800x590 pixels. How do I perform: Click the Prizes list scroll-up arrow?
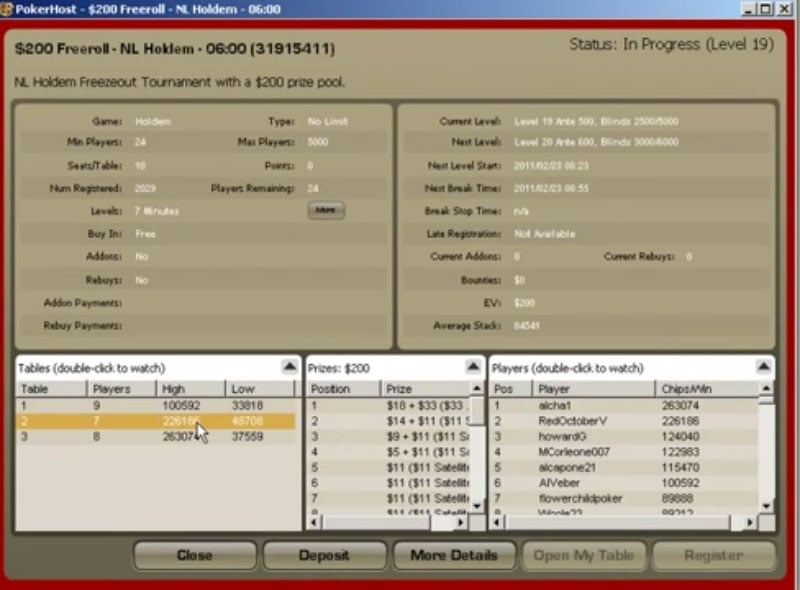(x=477, y=388)
